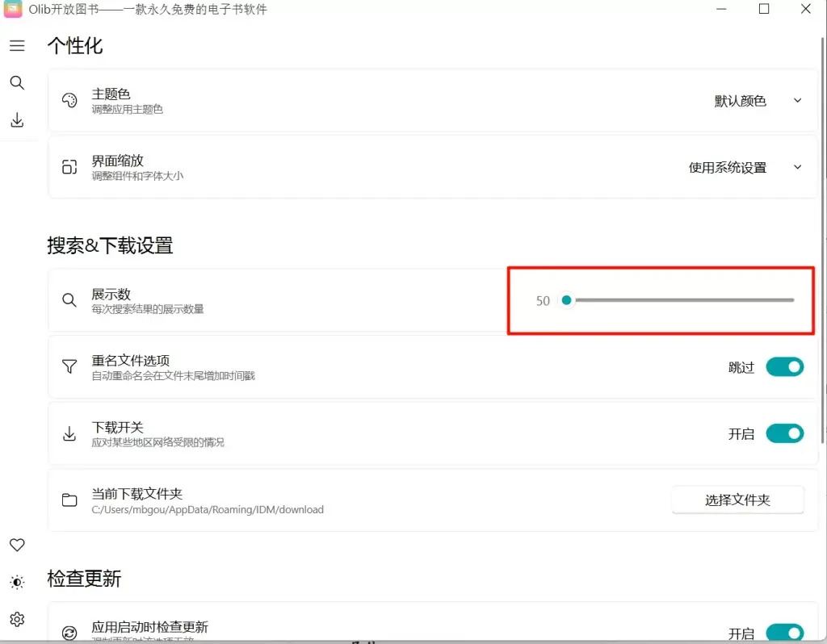Click the 检查更新 section heading
This screenshot has width=827, height=644.
(84, 579)
